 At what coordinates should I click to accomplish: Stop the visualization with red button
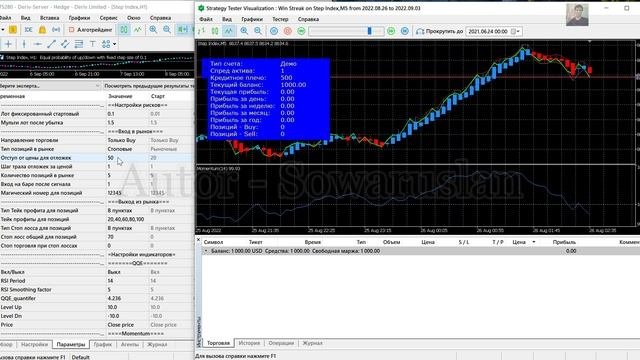coord(288,31)
